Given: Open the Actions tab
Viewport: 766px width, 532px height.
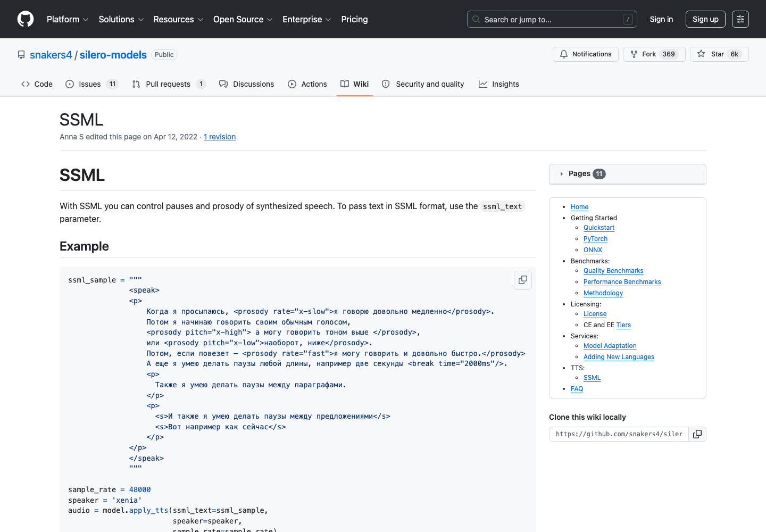Looking at the screenshot, I should 307,84.
